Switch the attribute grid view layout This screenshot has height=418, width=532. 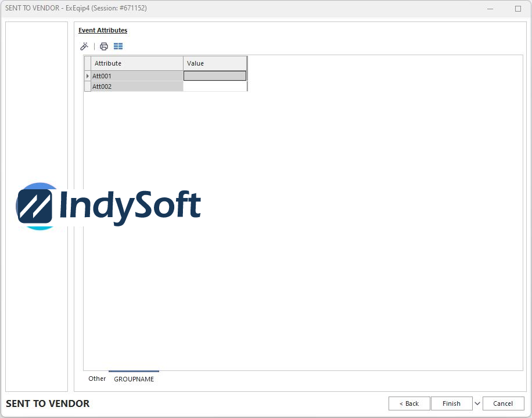pos(118,46)
